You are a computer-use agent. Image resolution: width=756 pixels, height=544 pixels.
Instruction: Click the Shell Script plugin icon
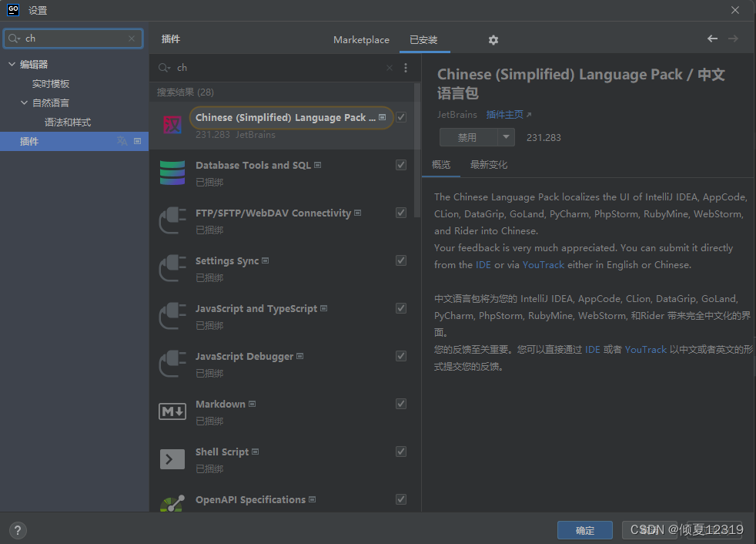tap(172, 459)
